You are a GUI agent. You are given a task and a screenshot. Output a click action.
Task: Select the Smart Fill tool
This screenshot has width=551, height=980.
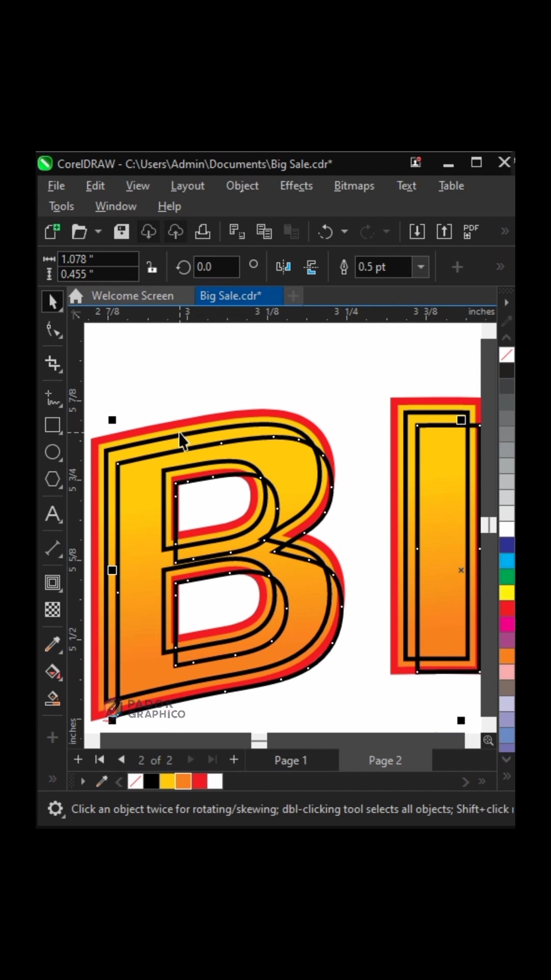pyautogui.click(x=53, y=698)
